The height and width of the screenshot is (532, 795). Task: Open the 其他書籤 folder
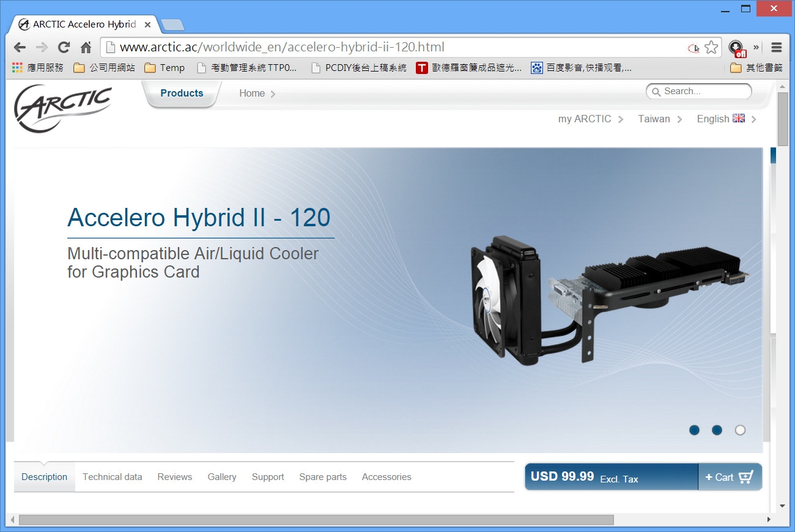click(x=756, y=68)
